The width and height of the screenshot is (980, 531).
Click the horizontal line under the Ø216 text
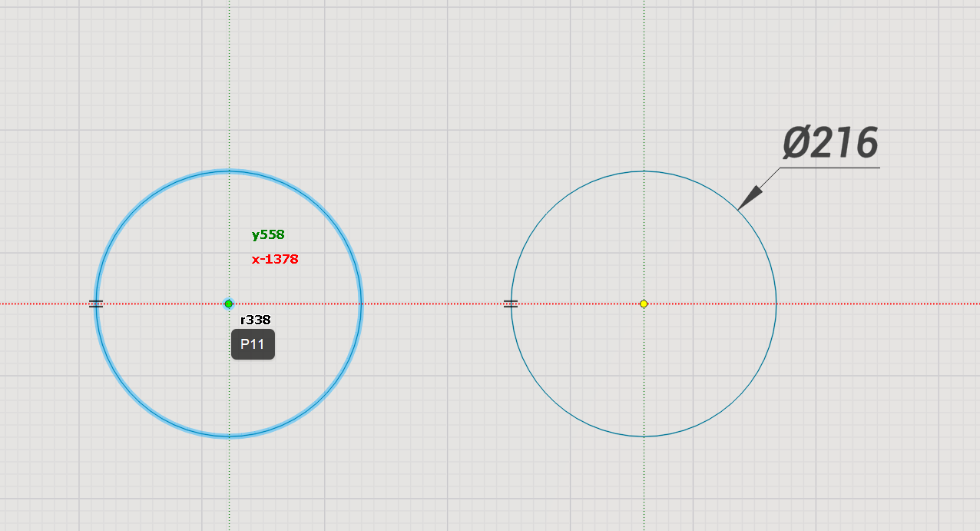point(829,168)
